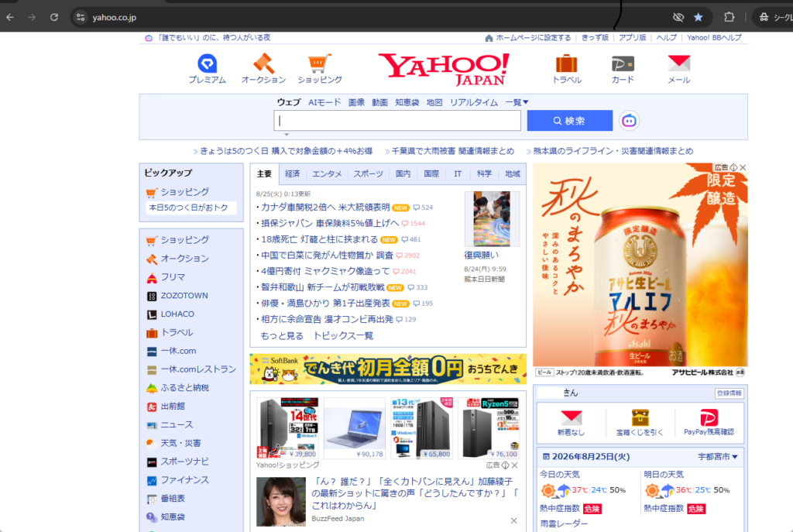The image size is (793, 532).
Task: Expand the small arrow below the search box
Action: [287, 135]
